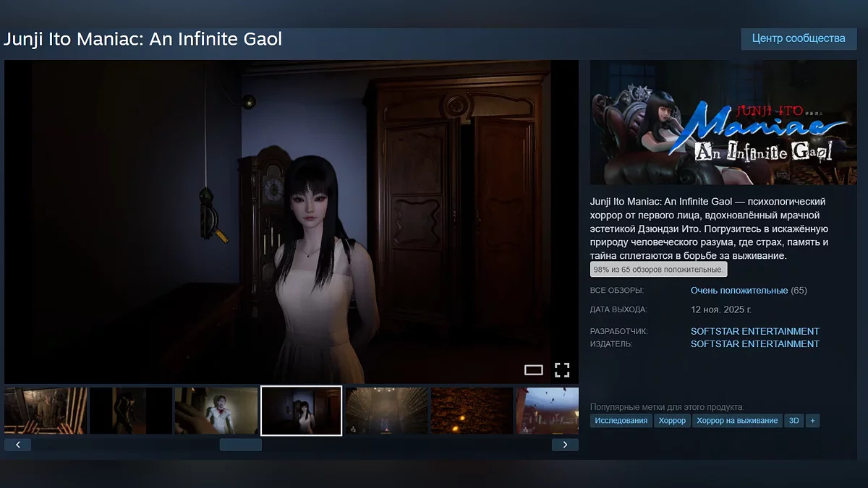Open the Центр сообщества button
Viewport: 868px width, 488px height.
pos(799,38)
